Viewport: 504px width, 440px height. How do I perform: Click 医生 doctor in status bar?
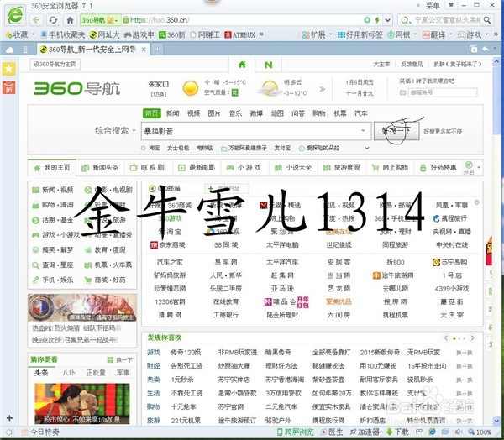coord(332,432)
